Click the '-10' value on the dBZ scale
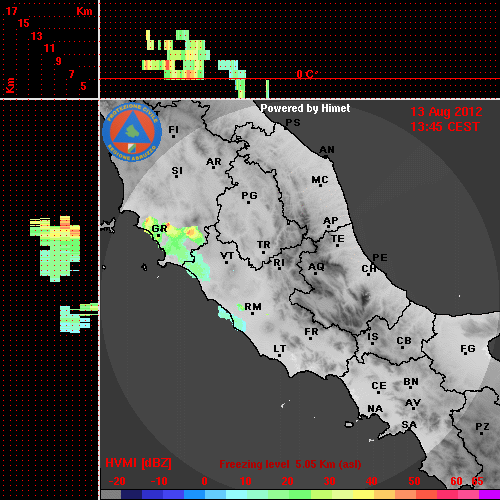This screenshot has height=500, width=500. click(x=159, y=481)
